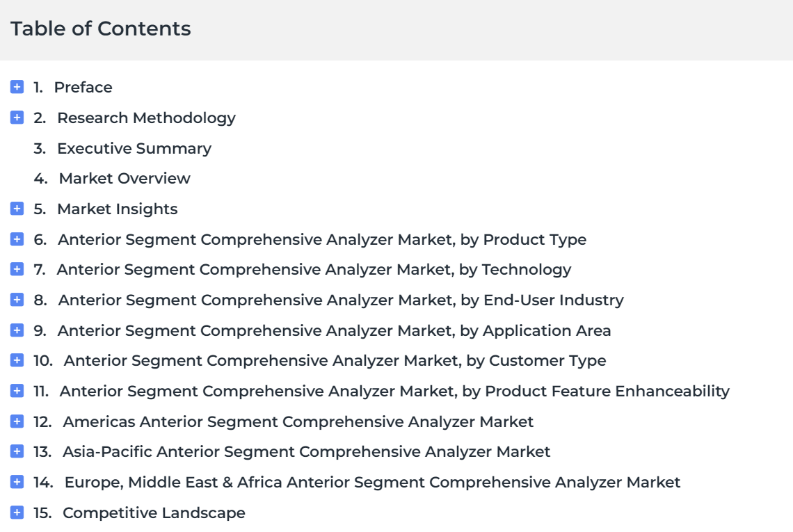The height and width of the screenshot is (532, 793).
Task: Select the Competitive Landscape title text
Action: (154, 513)
